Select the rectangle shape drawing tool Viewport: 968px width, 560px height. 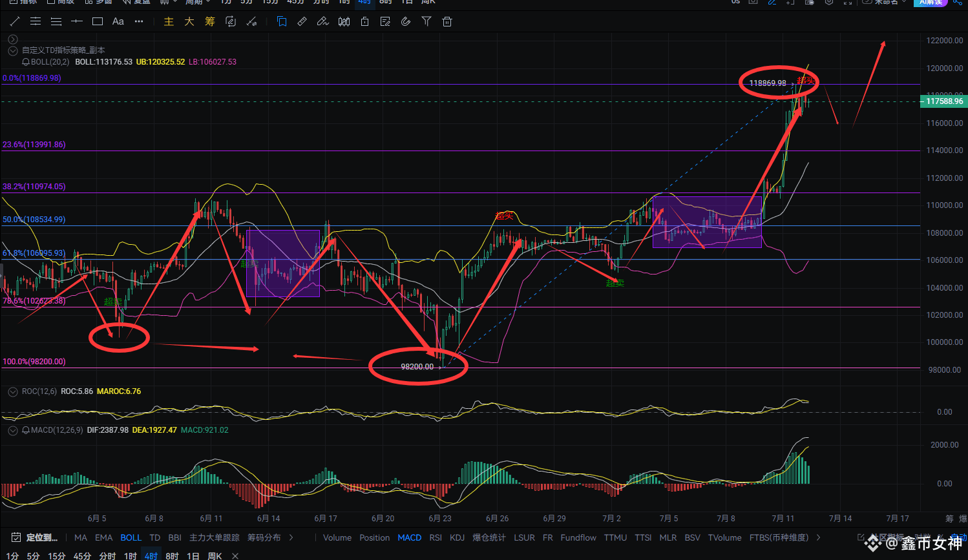[98, 21]
